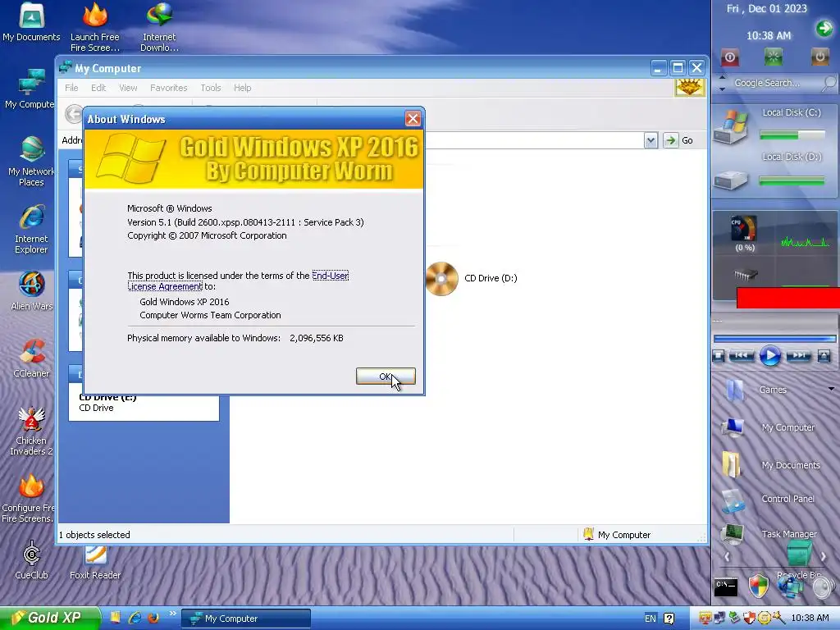Click media player Stop button

719,356
